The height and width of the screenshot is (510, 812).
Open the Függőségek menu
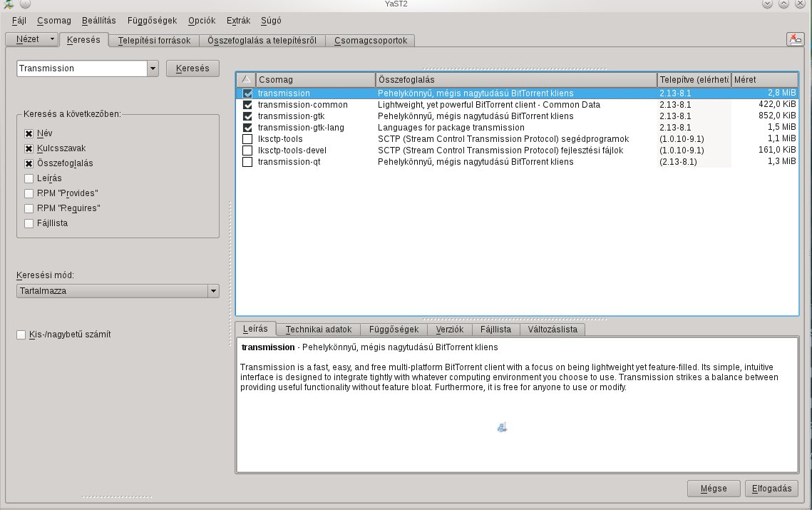point(153,21)
